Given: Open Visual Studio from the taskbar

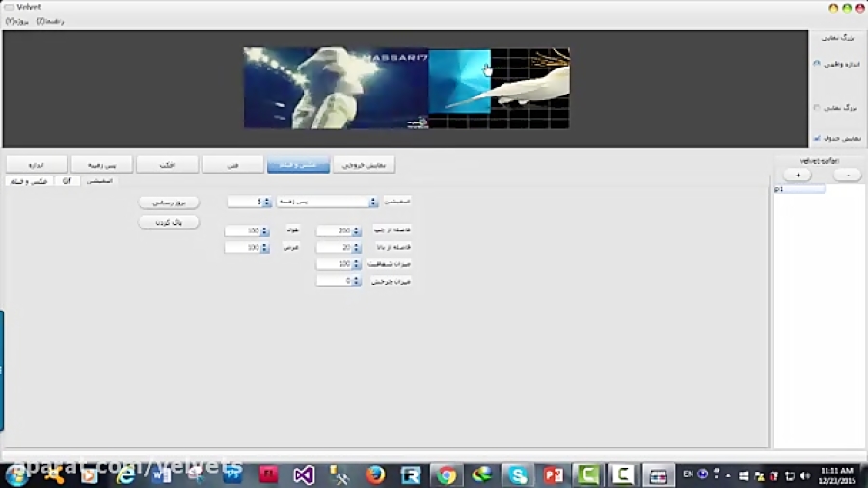Looking at the screenshot, I should point(304,474).
